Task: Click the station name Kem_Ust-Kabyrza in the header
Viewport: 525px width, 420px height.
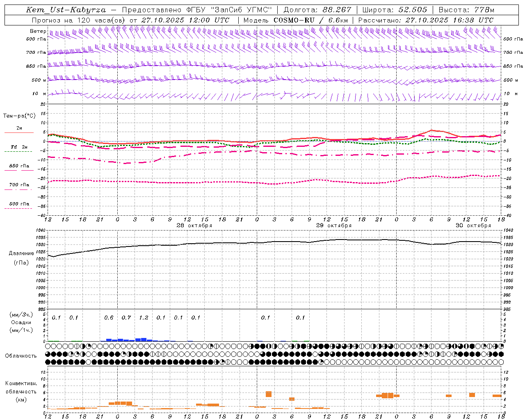Action: pyautogui.click(x=66, y=10)
